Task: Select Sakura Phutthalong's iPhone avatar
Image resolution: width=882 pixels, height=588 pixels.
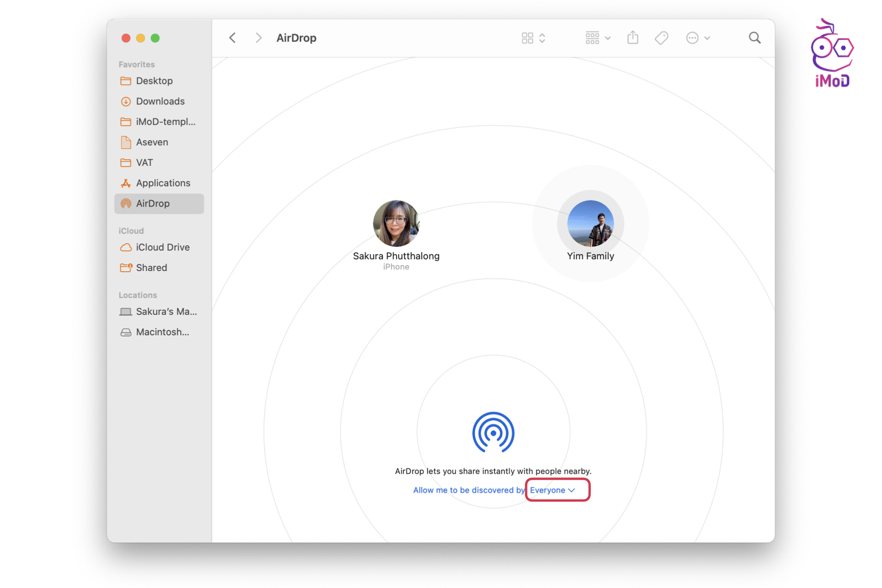Action: (x=396, y=223)
